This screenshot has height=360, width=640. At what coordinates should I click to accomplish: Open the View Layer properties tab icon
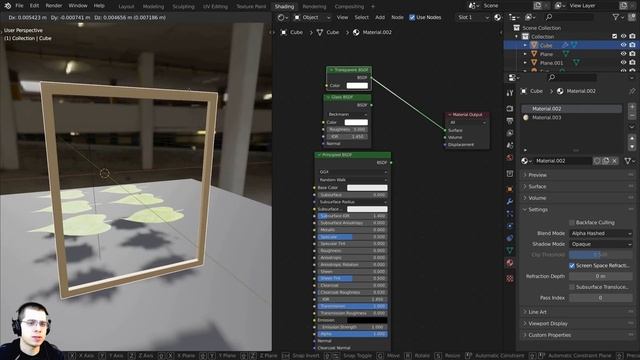point(510,133)
